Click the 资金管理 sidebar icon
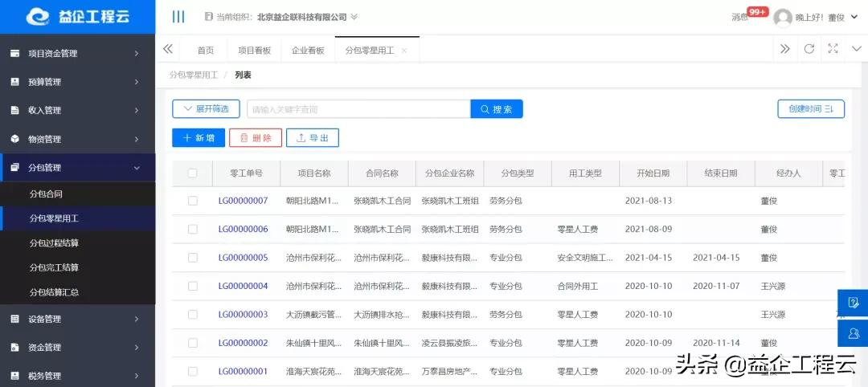868x387 pixels. point(15,347)
